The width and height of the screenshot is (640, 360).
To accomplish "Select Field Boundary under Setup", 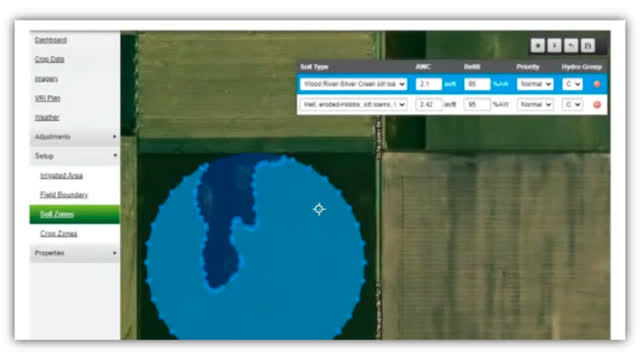I will click(x=64, y=195).
